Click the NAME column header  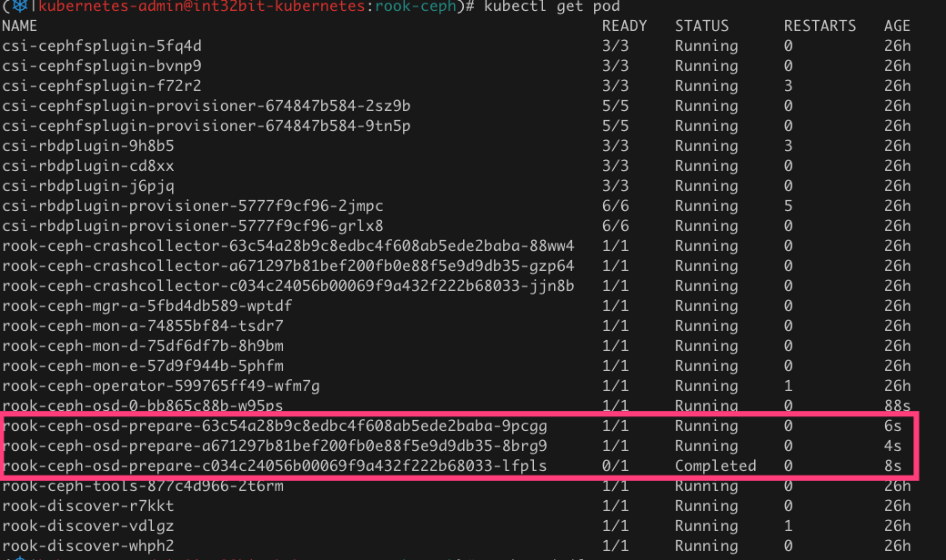pyautogui.click(x=19, y=26)
